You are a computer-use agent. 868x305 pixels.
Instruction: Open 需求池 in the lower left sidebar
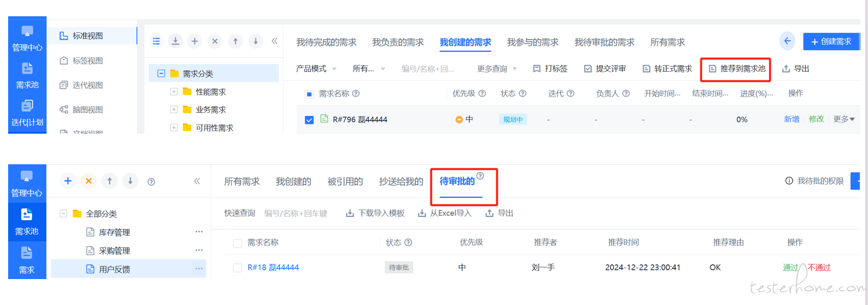[x=26, y=222]
